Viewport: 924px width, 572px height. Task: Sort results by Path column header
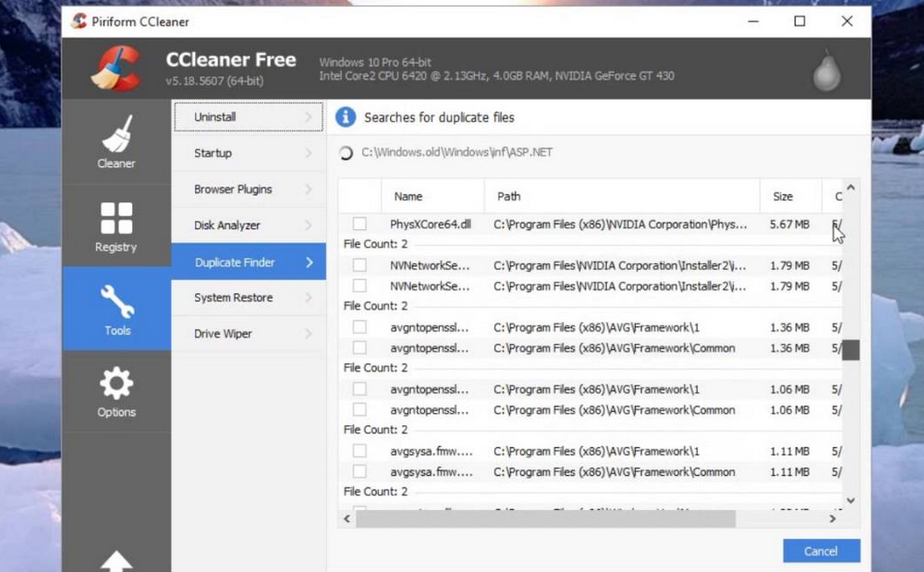click(622, 196)
